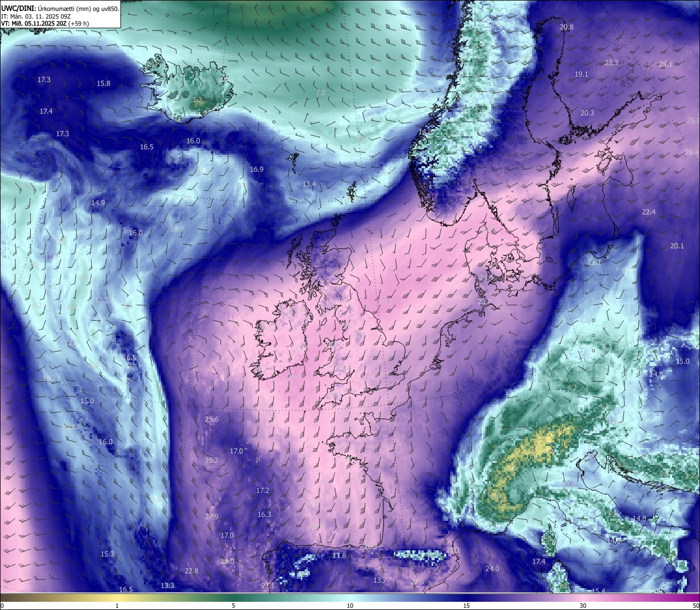Screen dimensions: 700x610
Task: Click the 26.4 value label
Action: click(692, 153)
